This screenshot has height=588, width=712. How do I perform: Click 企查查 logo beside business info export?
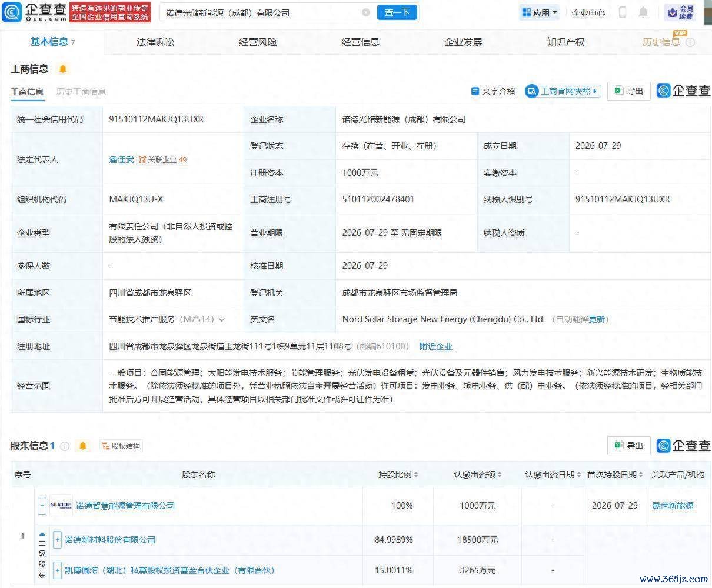click(684, 91)
